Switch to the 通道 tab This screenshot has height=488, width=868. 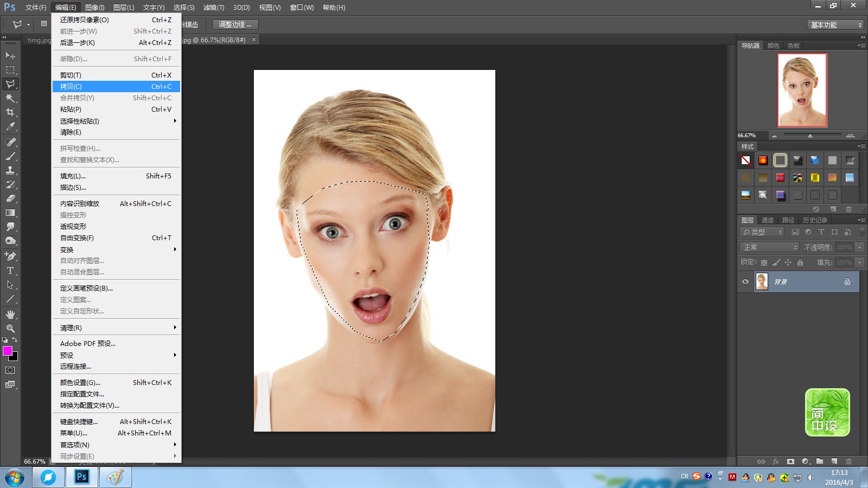click(x=768, y=220)
